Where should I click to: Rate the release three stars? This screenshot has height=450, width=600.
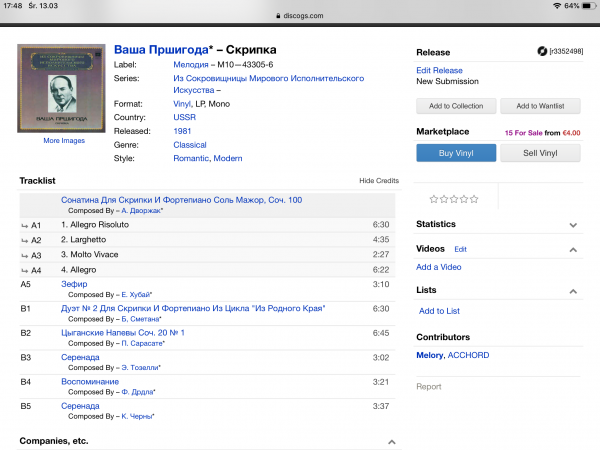[x=454, y=199]
